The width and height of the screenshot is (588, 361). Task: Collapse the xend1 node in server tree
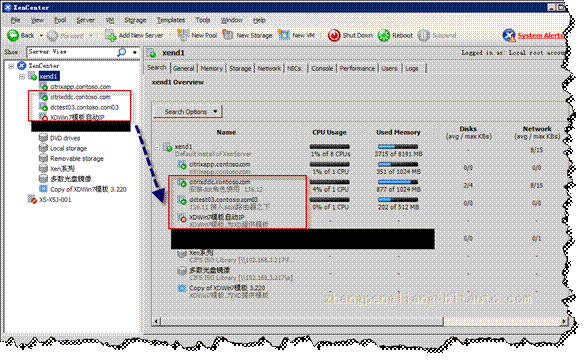tap(22, 77)
